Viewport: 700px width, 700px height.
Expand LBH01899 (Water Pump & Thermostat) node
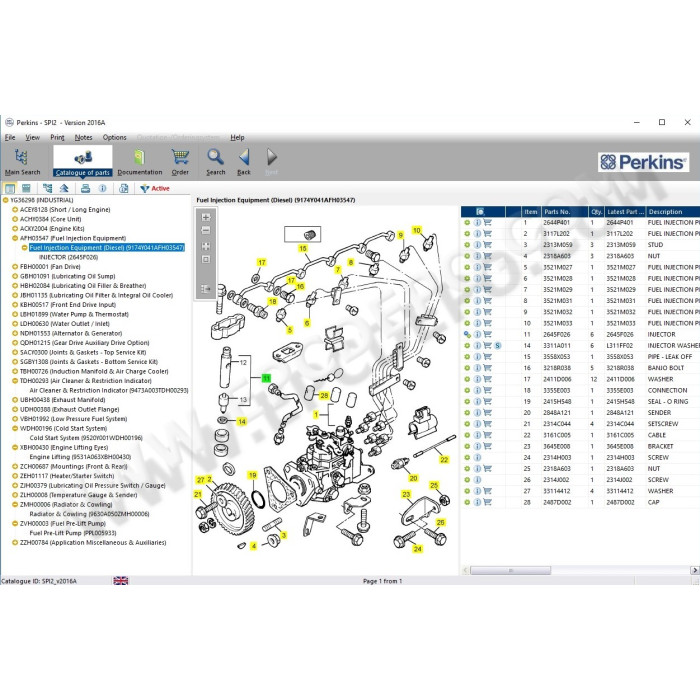pyautogui.click(x=15, y=314)
